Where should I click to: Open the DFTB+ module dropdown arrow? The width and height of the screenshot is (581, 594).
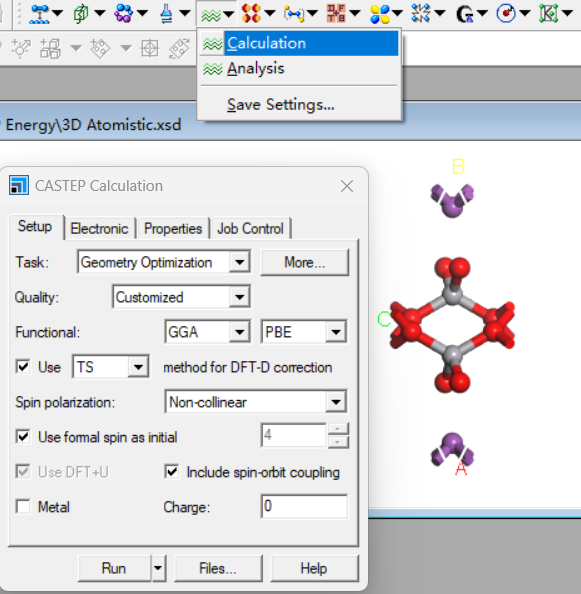(355, 14)
